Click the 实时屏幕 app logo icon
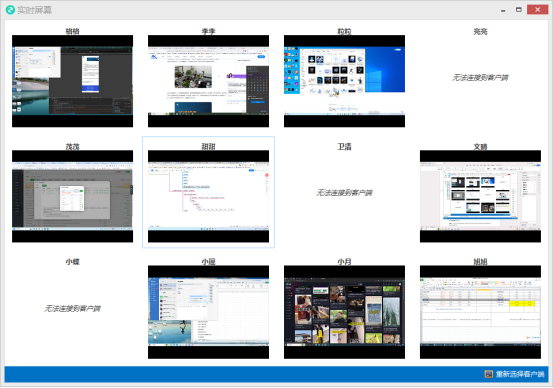The height and width of the screenshot is (388, 553). (x=10, y=10)
